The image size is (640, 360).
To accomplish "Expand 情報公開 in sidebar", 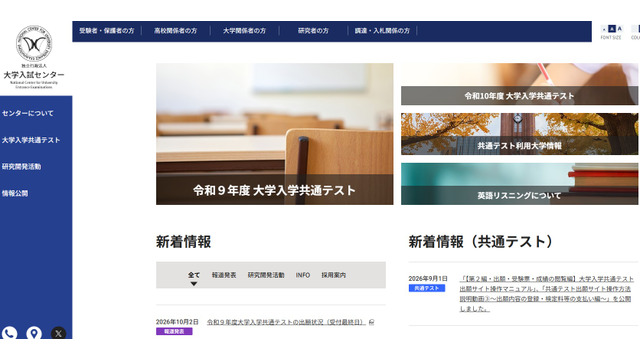I will pyautogui.click(x=15, y=193).
